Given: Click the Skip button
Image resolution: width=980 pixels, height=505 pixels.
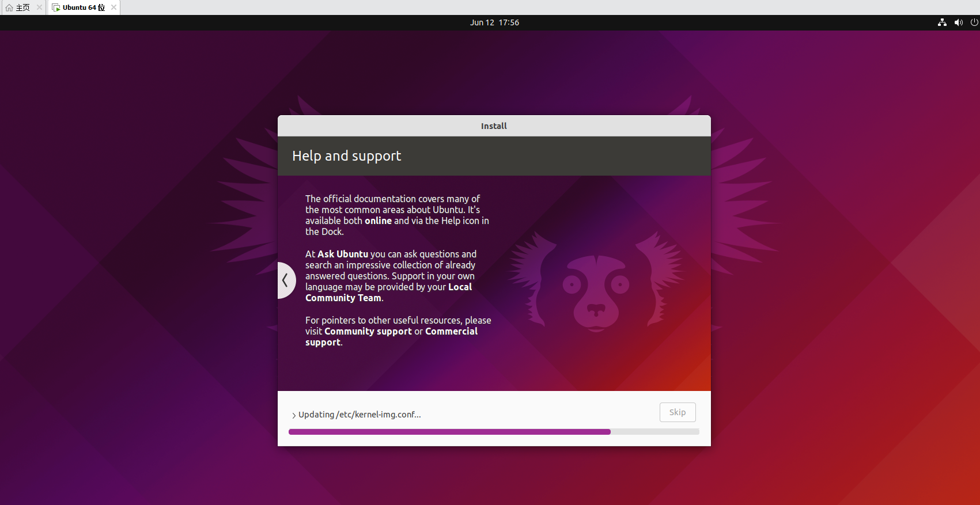Looking at the screenshot, I should [678, 412].
